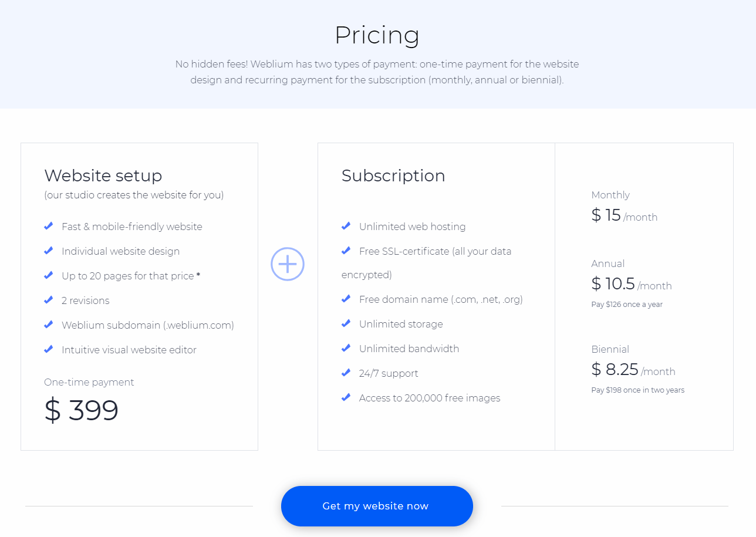This screenshot has height=537, width=756.
Task: Click checkmark next to Unlimited web hosting
Action: pyautogui.click(x=346, y=226)
